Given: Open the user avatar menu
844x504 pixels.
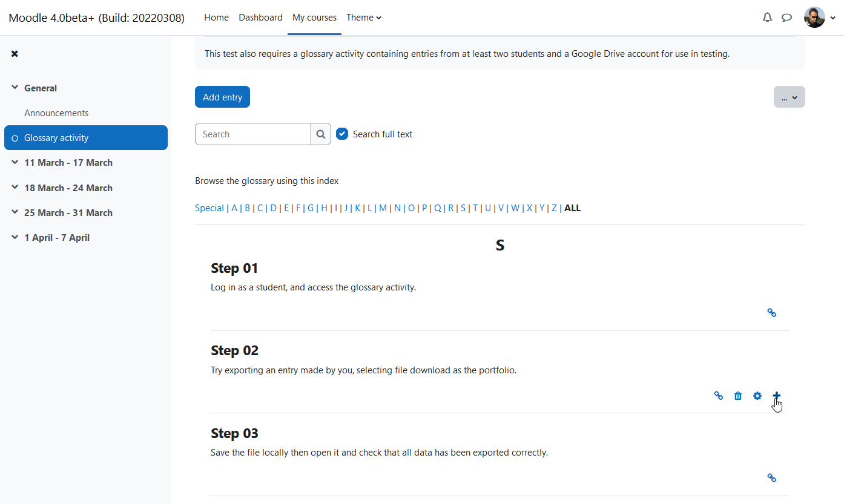Looking at the screenshot, I should point(814,18).
